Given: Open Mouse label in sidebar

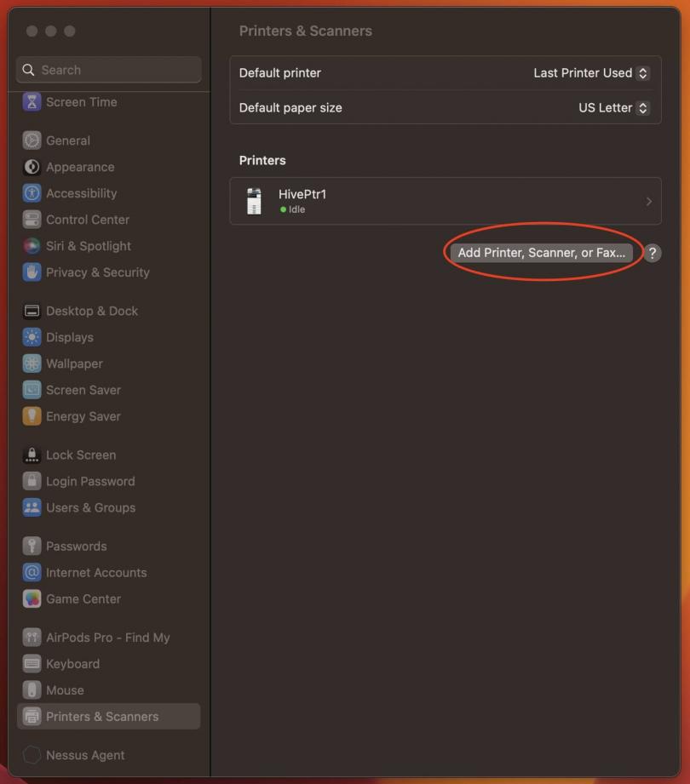Looking at the screenshot, I should 65,690.
